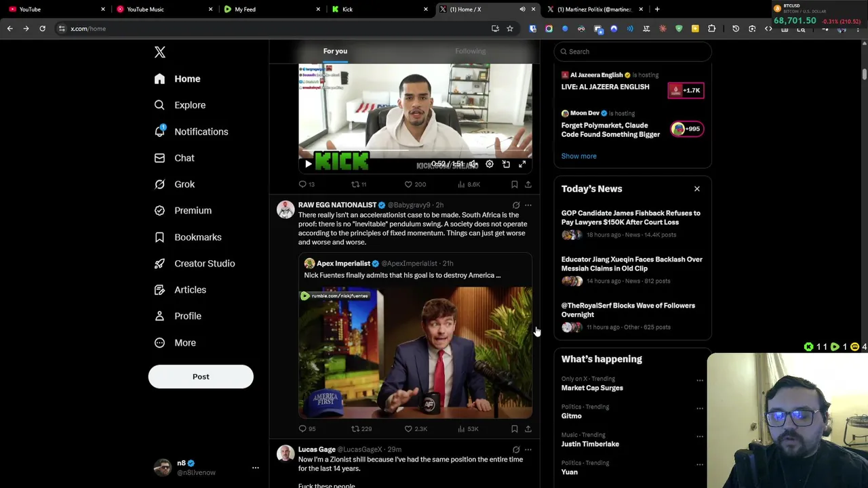Open RAW EGG NATIONALIST profile avatar

click(x=285, y=209)
